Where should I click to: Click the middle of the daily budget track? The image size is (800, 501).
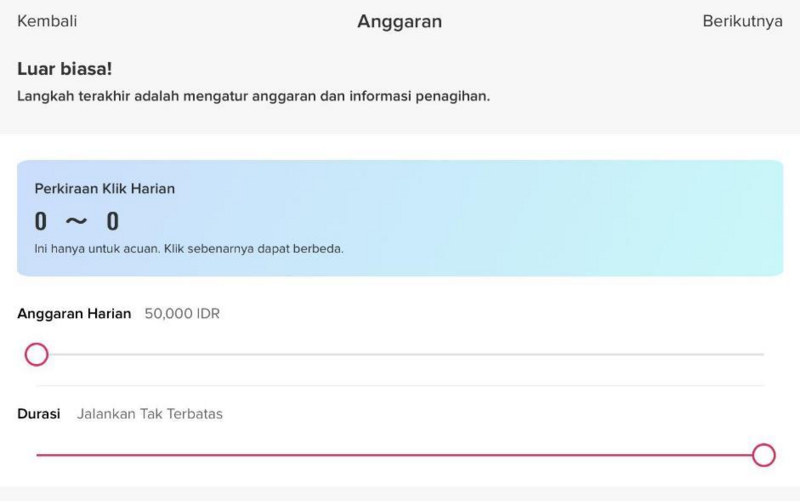click(400, 354)
